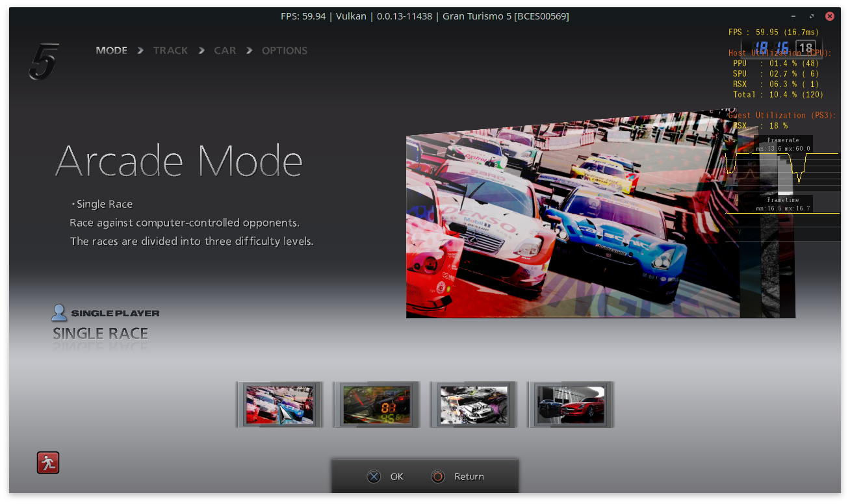The width and height of the screenshot is (850, 504).
Task: Click the OPTIONS step in breadcrumb
Action: coord(285,51)
